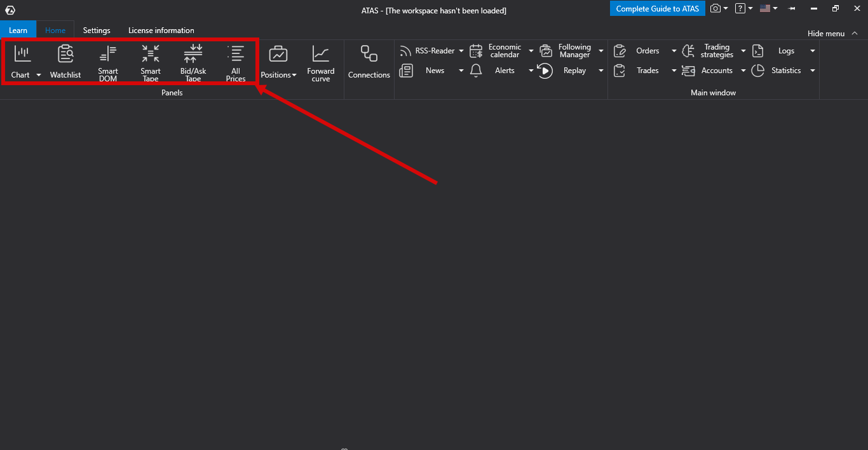868x450 pixels.
Task: Open the Statistics pie icon
Action: pyautogui.click(x=757, y=71)
